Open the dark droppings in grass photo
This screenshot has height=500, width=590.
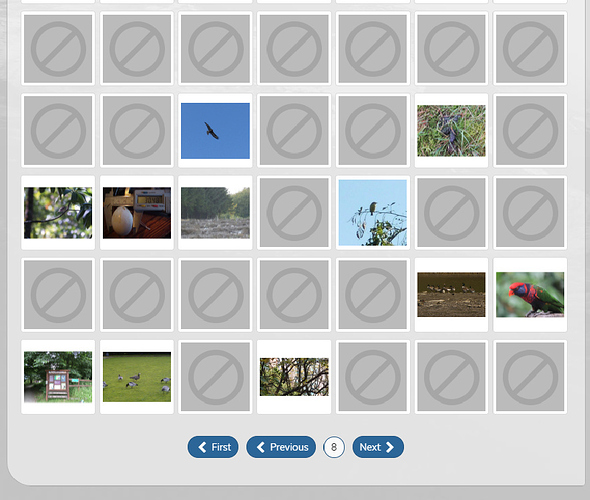pyautogui.click(x=451, y=131)
